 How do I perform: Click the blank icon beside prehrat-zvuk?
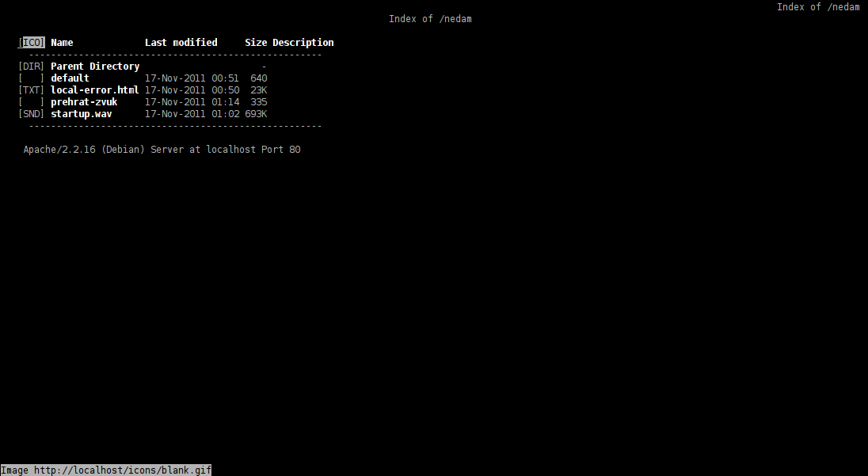pos(32,102)
